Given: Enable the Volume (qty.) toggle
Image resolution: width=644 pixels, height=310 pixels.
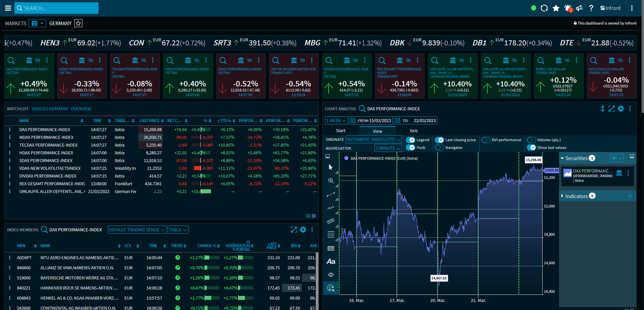Looking at the screenshot, I should [x=531, y=140].
